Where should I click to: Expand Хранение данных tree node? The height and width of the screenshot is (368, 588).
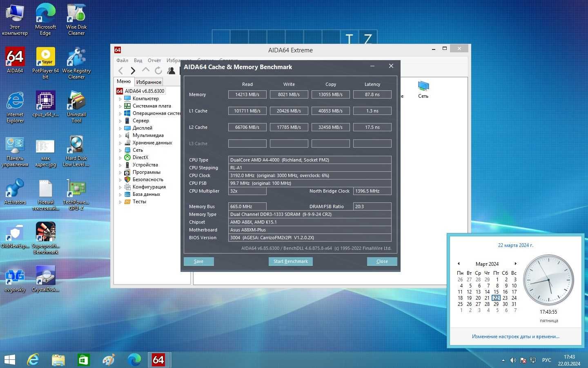point(120,143)
